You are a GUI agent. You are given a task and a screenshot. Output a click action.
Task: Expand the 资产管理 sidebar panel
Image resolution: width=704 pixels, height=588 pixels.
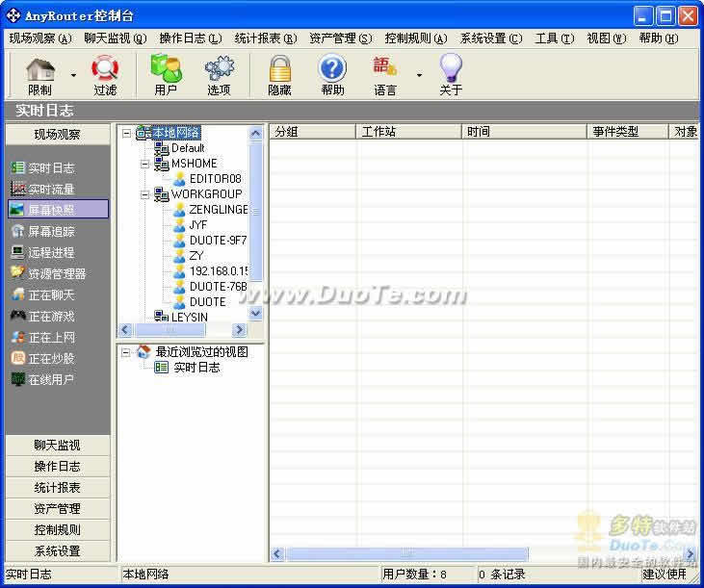[58, 509]
